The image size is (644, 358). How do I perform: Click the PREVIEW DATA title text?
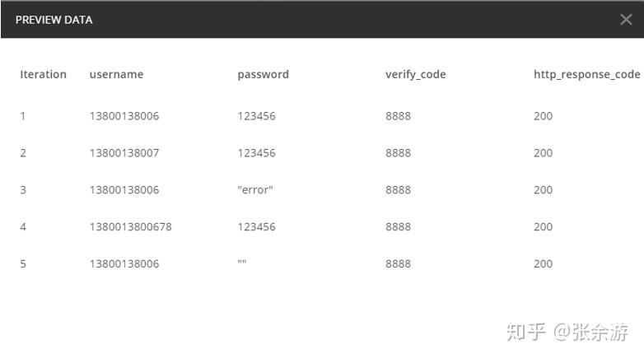[54, 20]
